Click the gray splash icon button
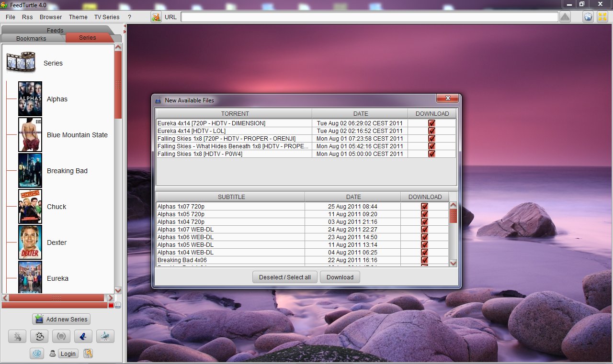 coord(17,336)
